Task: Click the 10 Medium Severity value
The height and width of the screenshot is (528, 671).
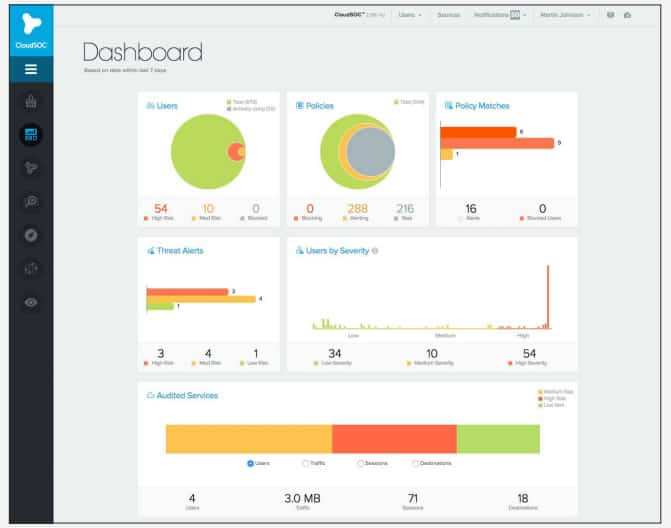Action: (432, 353)
